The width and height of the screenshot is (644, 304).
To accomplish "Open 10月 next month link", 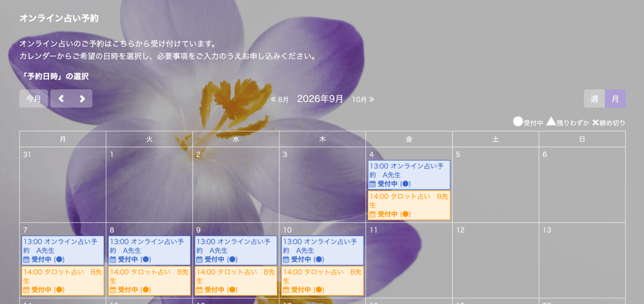I will pos(363,99).
